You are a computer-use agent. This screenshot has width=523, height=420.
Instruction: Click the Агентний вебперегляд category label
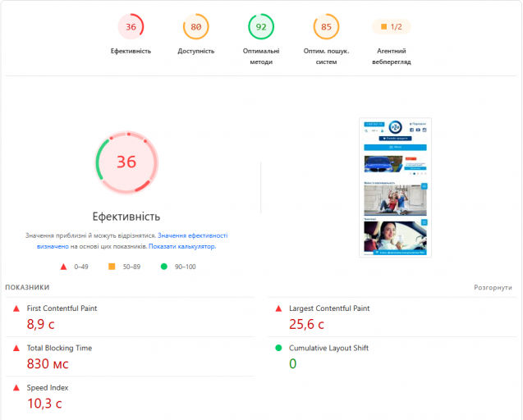click(392, 57)
